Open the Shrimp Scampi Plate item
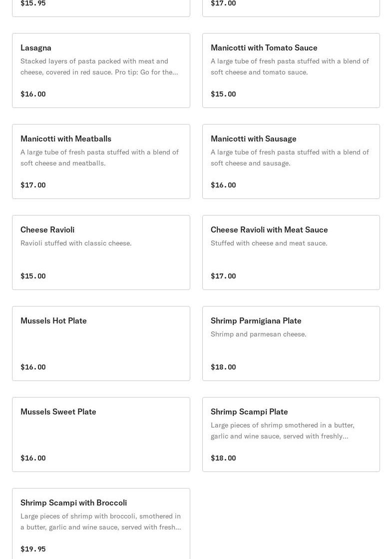 pyautogui.click(x=291, y=434)
